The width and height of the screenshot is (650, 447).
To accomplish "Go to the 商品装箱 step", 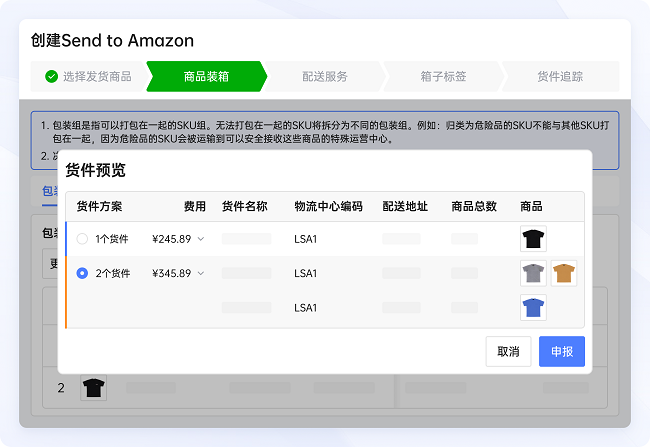I will (206, 76).
